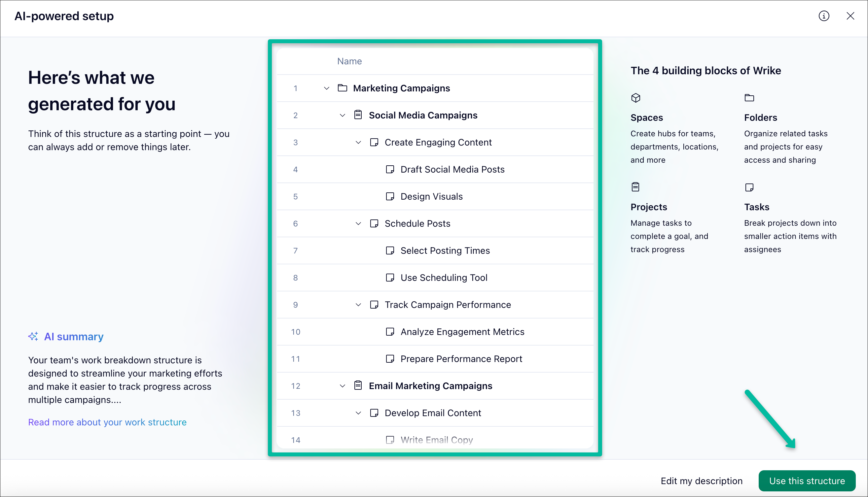Collapse the Schedule Posts task
The width and height of the screenshot is (868, 497).
[358, 223]
